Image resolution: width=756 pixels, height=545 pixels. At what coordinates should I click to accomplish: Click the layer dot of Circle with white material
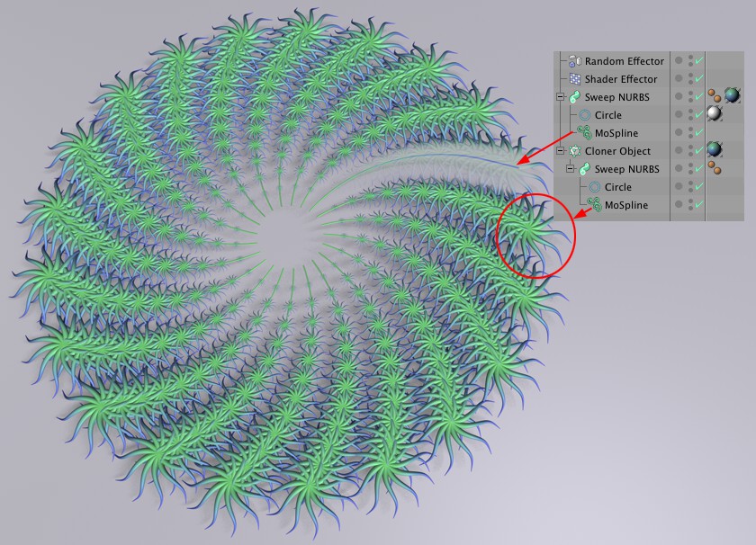click(679, 114)
